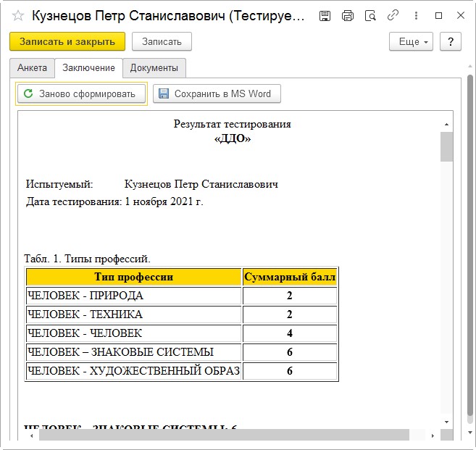The image size is (476, 450).
Task: Click the report's vertical scrollbar thumb
Action: pos(446,147)
